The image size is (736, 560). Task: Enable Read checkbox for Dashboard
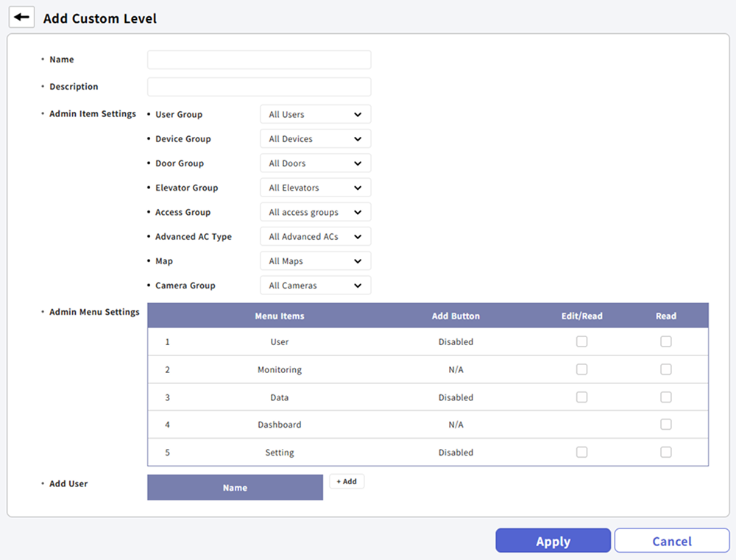pos(666,425)
